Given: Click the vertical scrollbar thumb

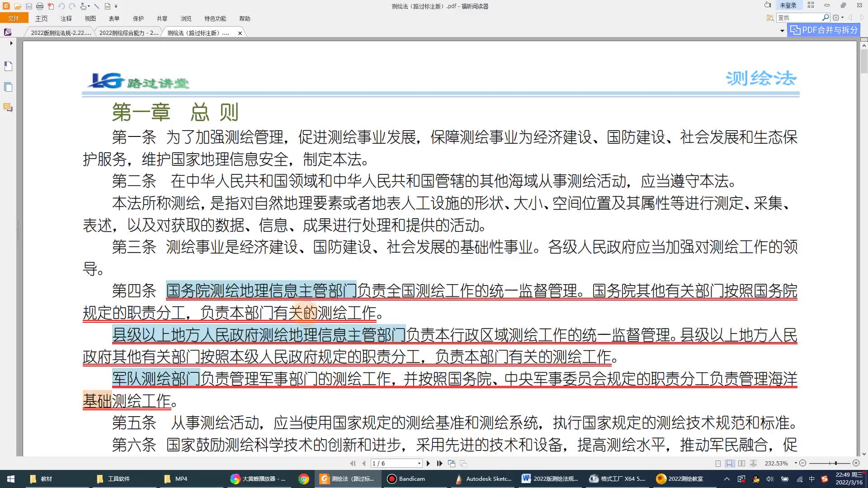Looking at the screenshot, I should pos(863,61).
